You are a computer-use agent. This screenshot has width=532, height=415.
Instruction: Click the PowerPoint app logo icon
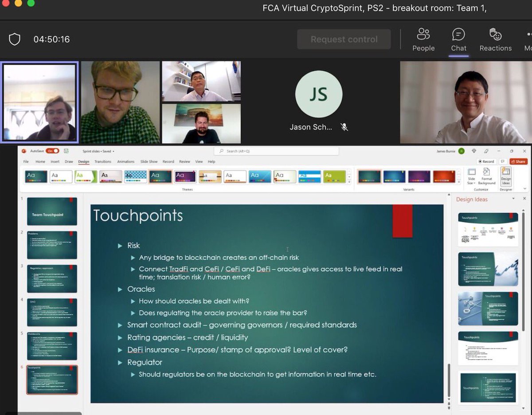tap(23, 151)
